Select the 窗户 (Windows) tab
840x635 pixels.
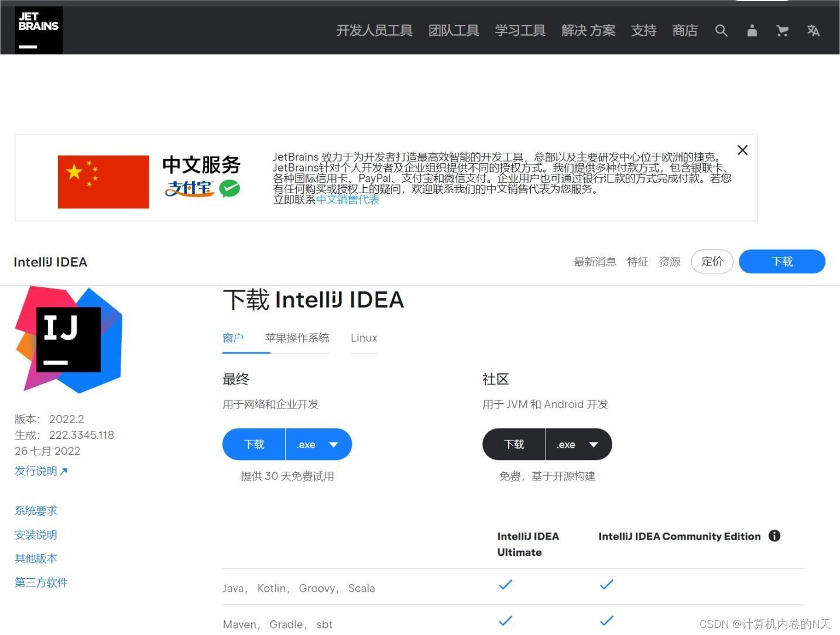click(x=233, y=338)
